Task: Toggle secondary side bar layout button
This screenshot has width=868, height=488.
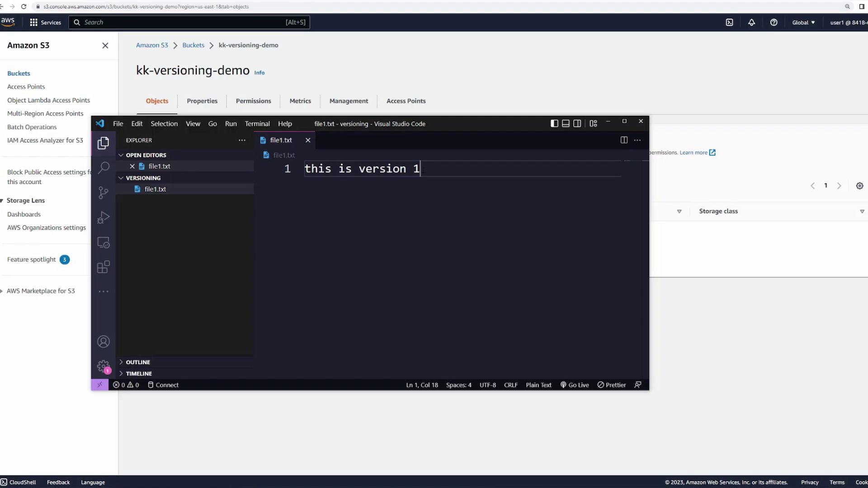Action: 577,123
